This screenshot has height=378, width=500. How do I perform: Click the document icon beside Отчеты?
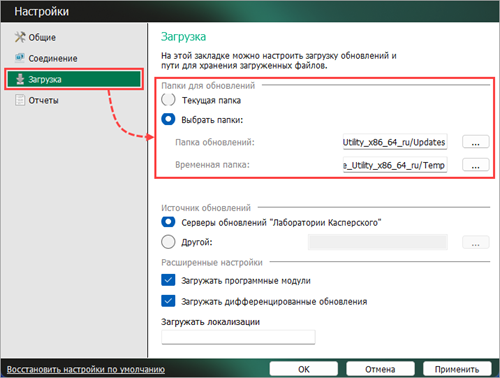coord(20,100)
